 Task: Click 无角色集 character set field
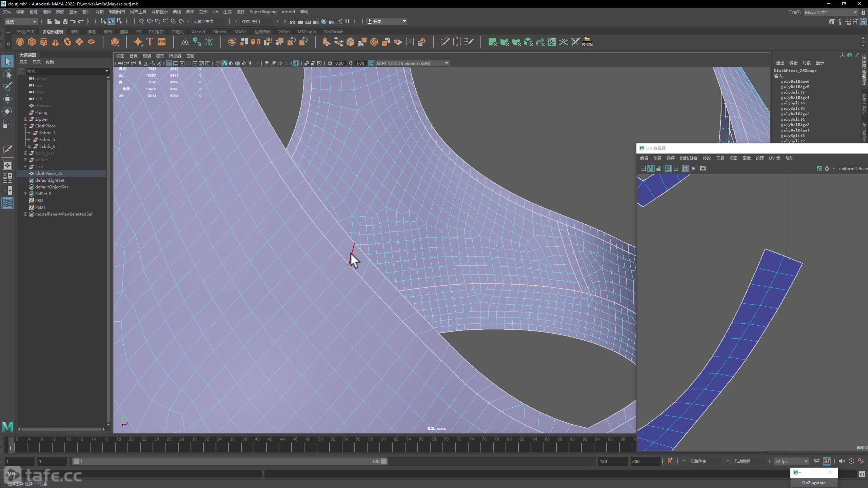coord(705,461)
